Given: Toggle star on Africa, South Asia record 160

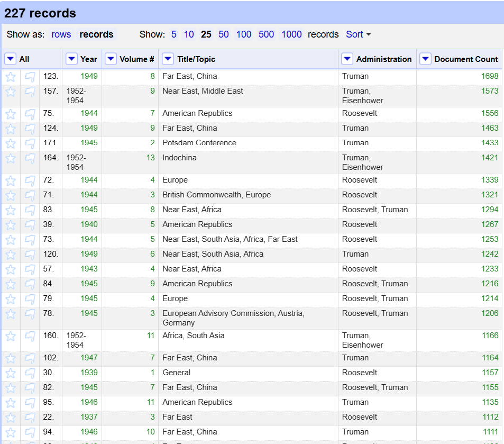Looking at the screenshot, I should coord(11,336).
